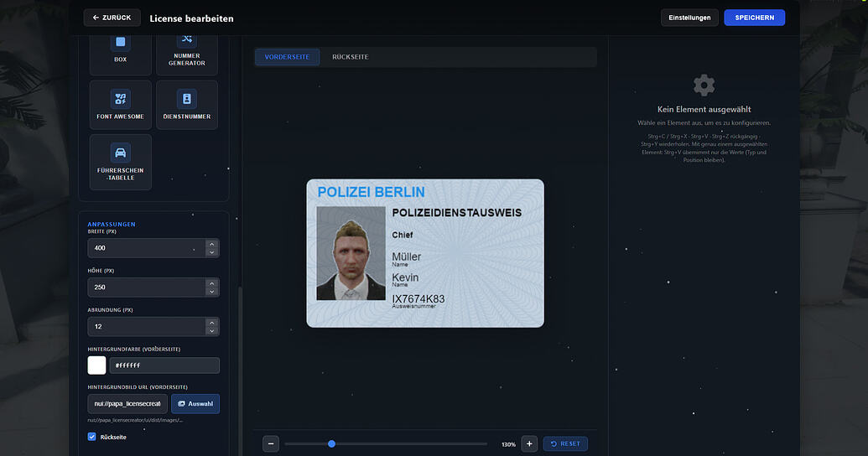Increase the Breite value
The height and width of the screenshot is (456, 868).
211,244
